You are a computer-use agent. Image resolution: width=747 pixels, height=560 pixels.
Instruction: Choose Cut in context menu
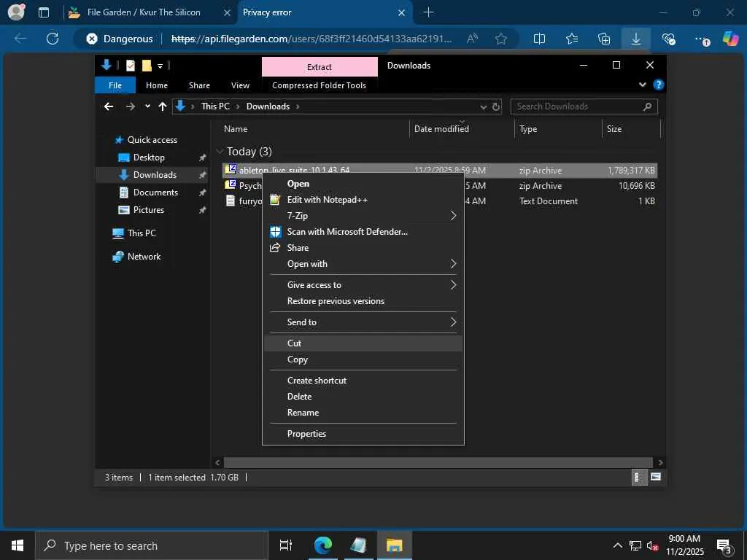pos(363,343)
